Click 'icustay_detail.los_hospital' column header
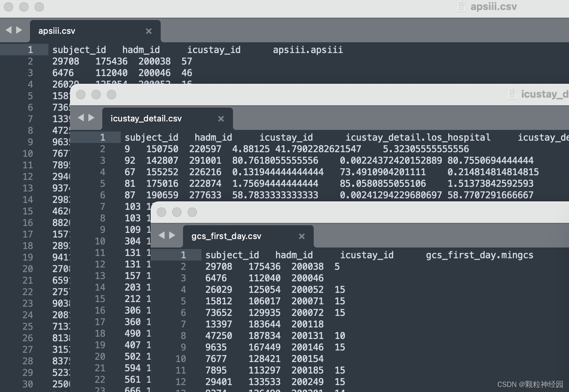This screenshot has height=392, width=569. (418, 138)
